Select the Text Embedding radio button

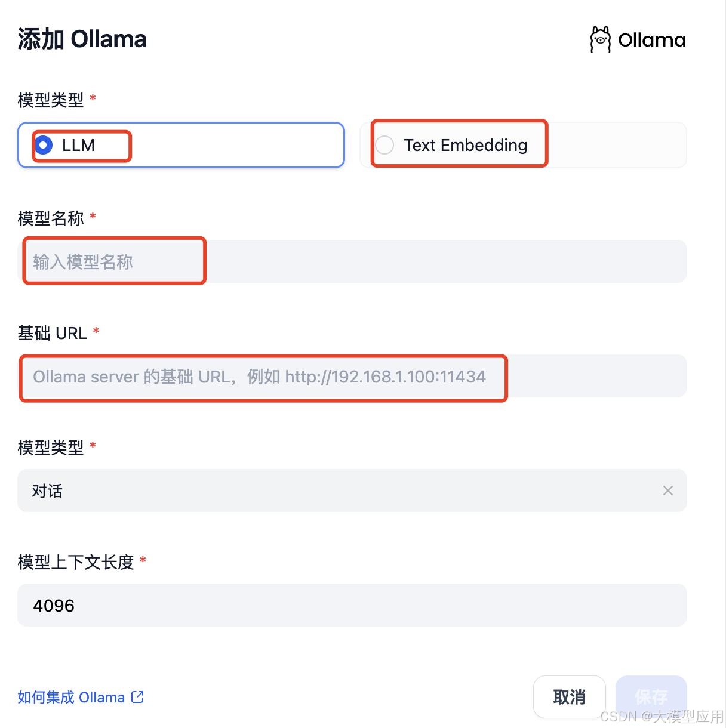(384, 145)
